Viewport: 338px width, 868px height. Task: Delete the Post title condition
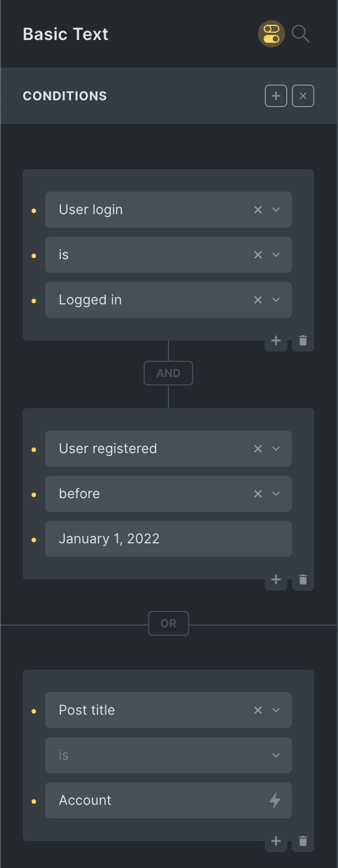click(x=303, y=842)
